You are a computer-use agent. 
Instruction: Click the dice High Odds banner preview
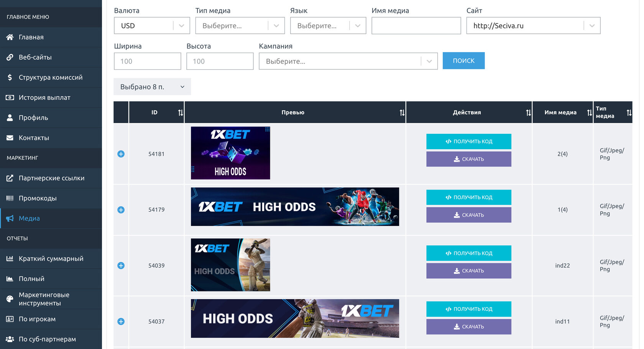point(230,153)
